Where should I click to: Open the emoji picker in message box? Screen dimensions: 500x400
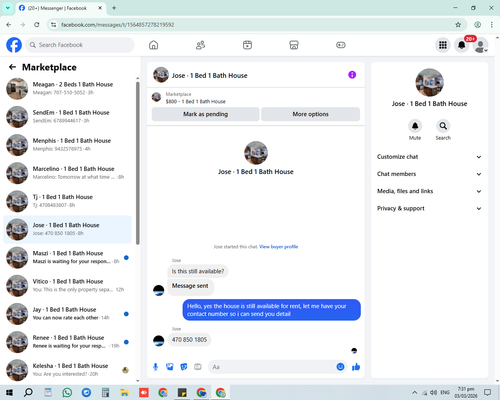click(340, 367)
